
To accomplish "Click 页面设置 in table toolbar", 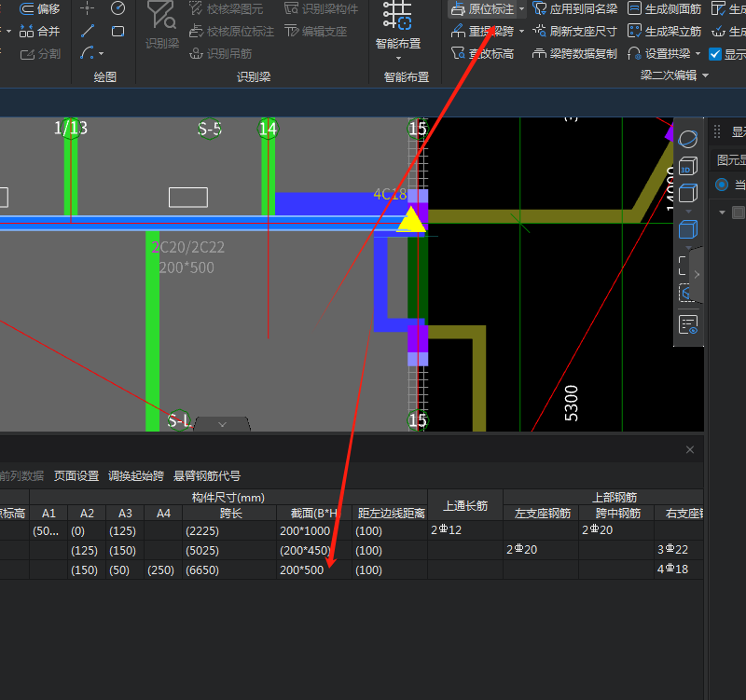I will (x=76, y=475).
